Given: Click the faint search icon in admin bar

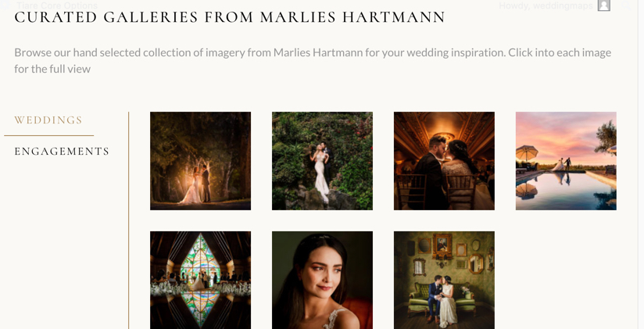Looking at the screenshot, I should click(626, 5).
